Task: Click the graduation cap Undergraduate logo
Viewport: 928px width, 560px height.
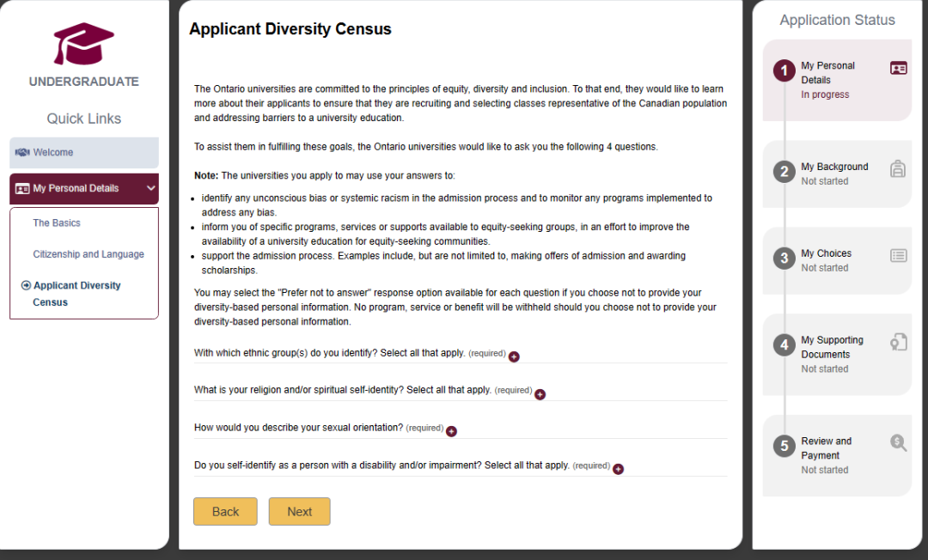Action: coord(83,44)
